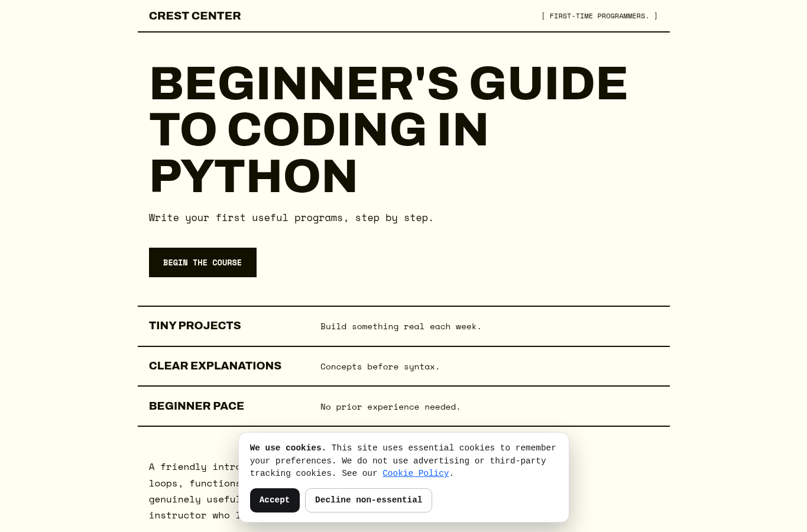Open the Cookie Policy link
The image size is (807, 532).
point(416,473)
